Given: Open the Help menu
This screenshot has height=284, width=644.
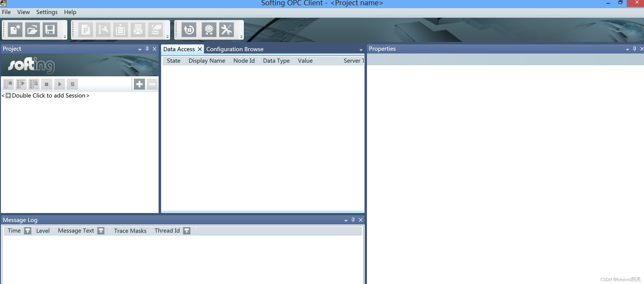Looking at the screenshot, I should [x=70, y=12].
